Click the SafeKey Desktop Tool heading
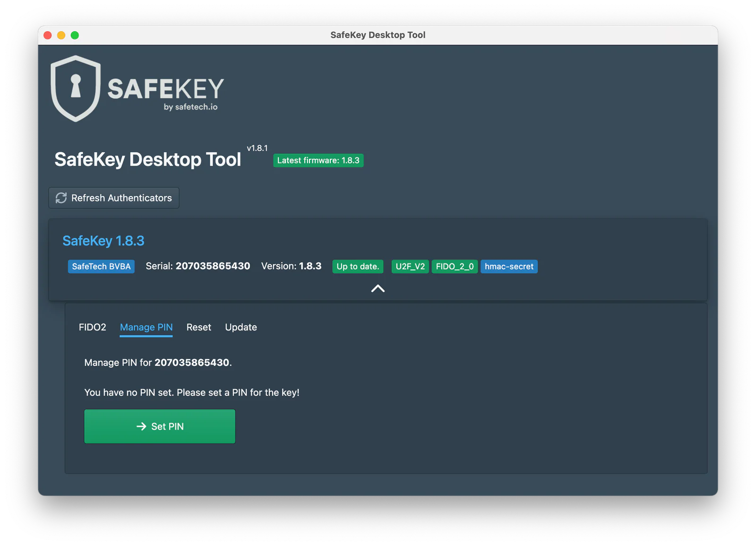This screenshot has width=756, height=546. [x=148, y=160]
